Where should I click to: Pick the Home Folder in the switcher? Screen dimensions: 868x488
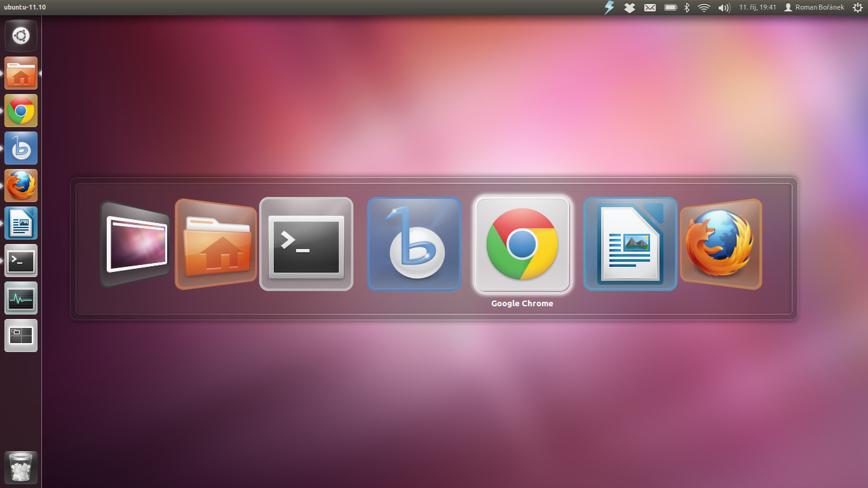pyautogui.click(x=216, y=244)
